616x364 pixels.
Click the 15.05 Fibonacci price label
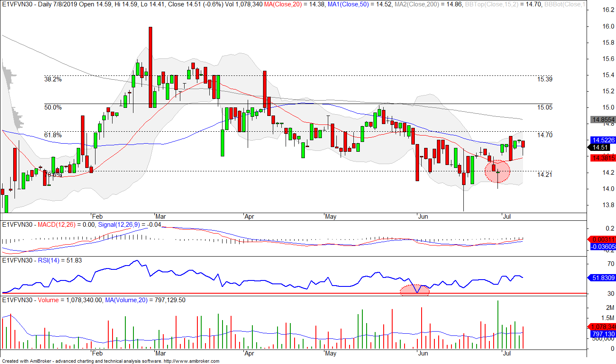click(x=545, y=107)
